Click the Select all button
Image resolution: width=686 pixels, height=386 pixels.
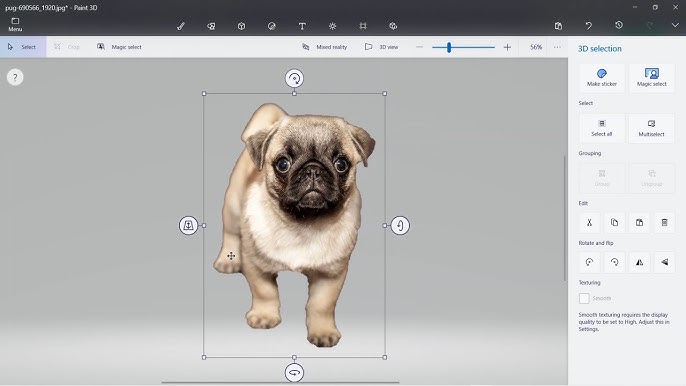pos(602,128)
